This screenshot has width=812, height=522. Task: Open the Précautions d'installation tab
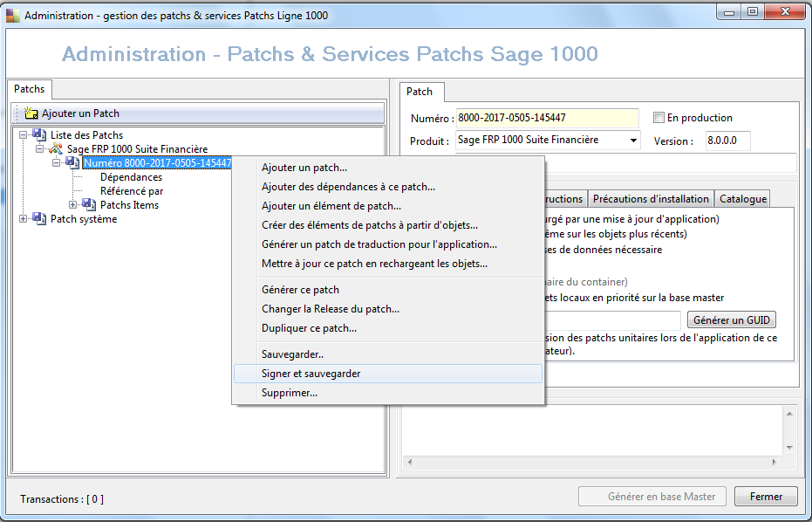pyautogui.click(x=651, y=198)
